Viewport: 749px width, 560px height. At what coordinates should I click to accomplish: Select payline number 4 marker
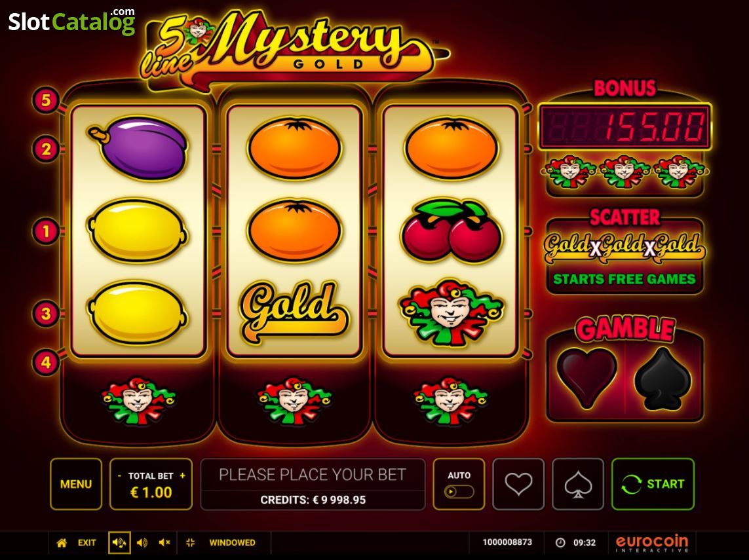(46, 362)
